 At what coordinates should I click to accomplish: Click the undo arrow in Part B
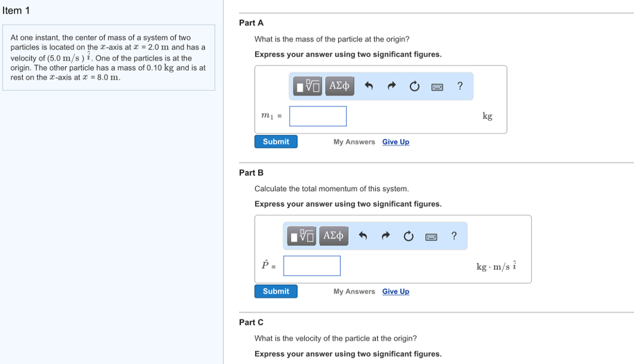[363, 236]
